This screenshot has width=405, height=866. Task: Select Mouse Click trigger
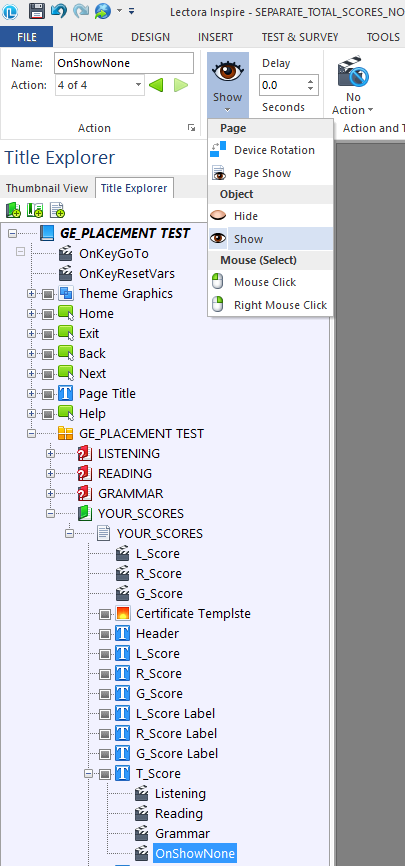coord(271,282)
